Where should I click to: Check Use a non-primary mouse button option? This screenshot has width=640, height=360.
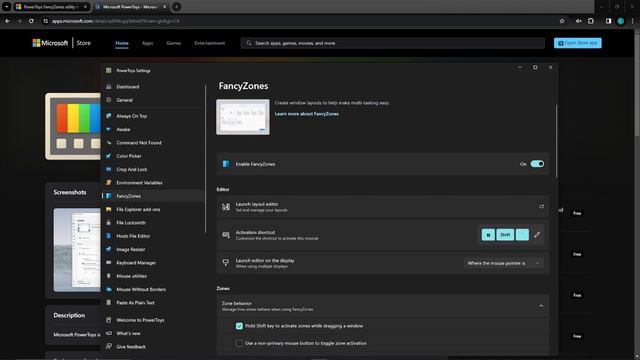pos(239,343)
